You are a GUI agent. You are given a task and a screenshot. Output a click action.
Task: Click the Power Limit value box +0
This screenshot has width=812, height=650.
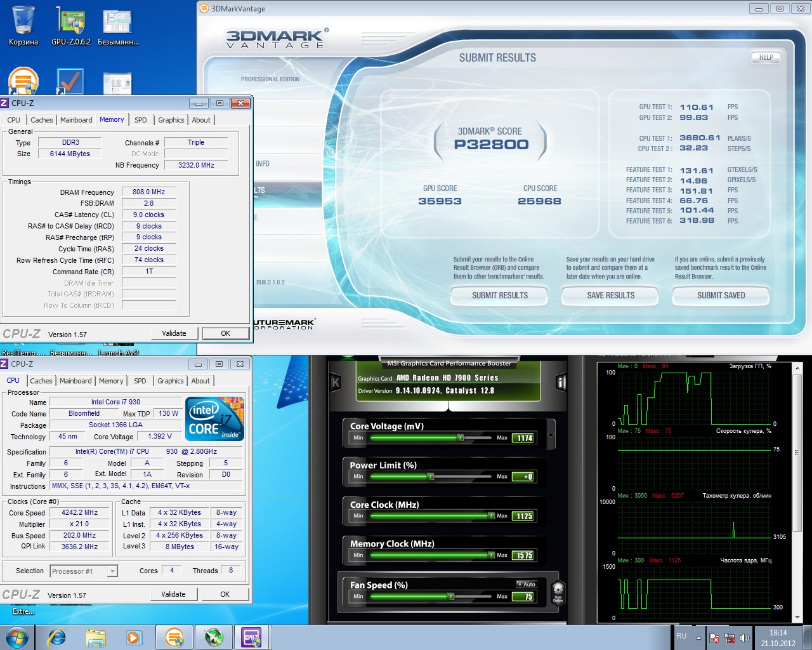click(524, 476)
